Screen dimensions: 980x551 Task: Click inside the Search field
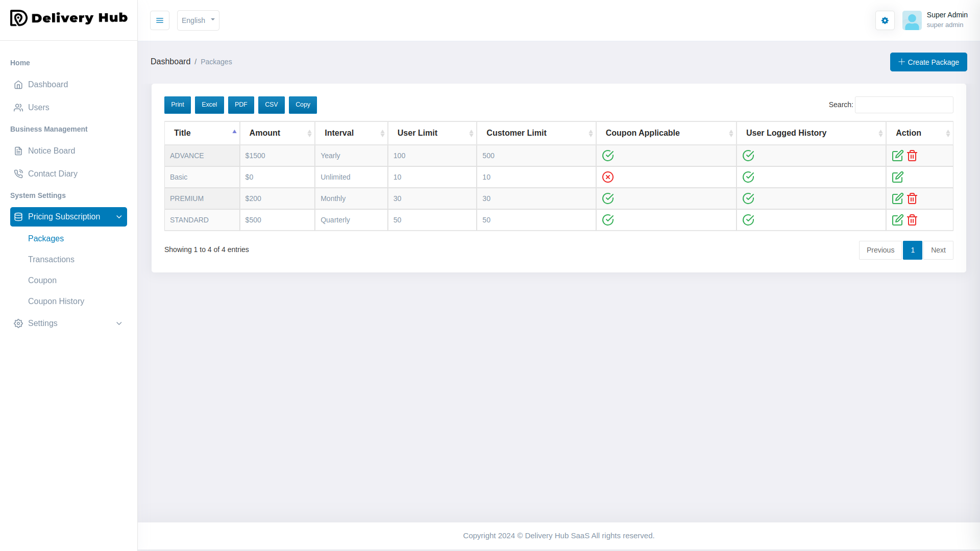[903, 105]
